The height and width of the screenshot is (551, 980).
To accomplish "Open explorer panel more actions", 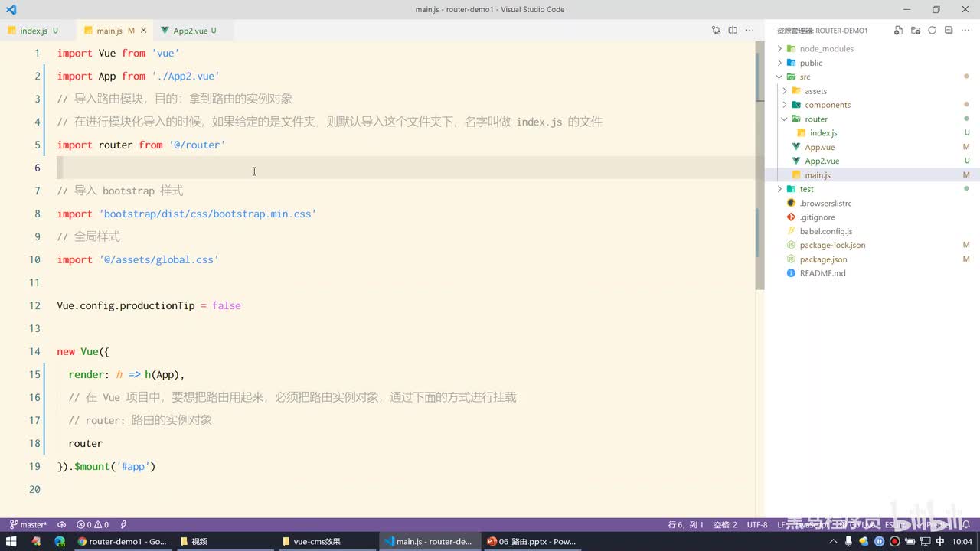I will pos(965,31).
